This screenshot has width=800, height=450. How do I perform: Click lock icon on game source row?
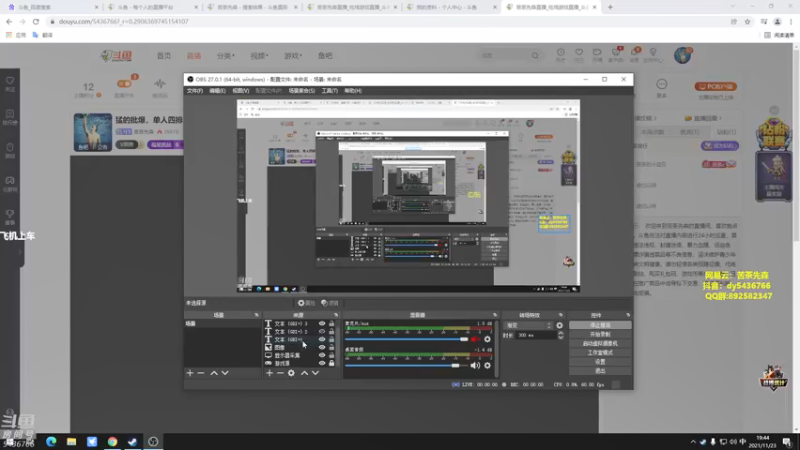[332, 363]
